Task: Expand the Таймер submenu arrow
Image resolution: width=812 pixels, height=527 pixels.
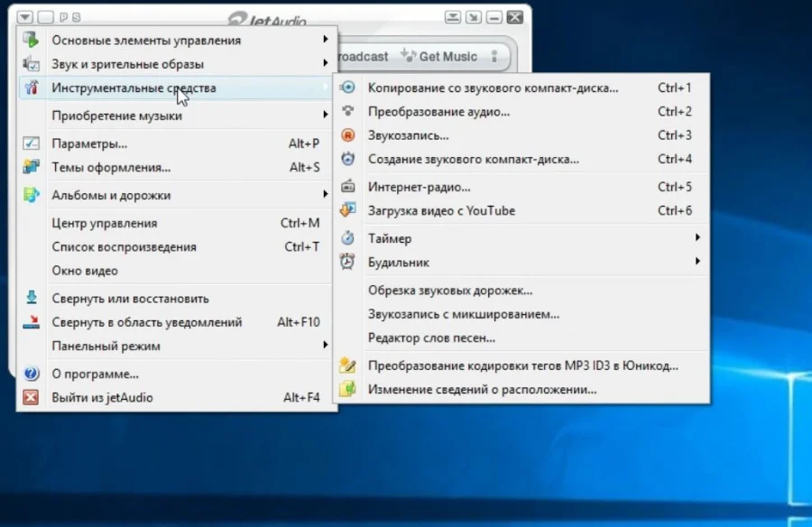Action: point(697,237)
